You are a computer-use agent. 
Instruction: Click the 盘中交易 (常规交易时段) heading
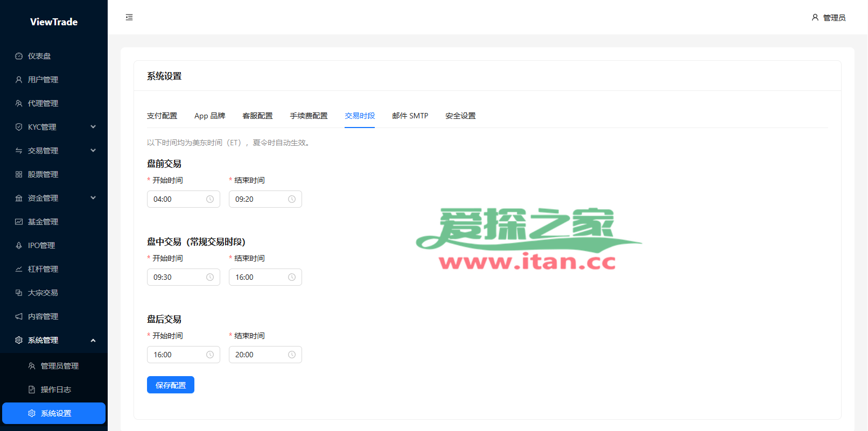(196, 242)
